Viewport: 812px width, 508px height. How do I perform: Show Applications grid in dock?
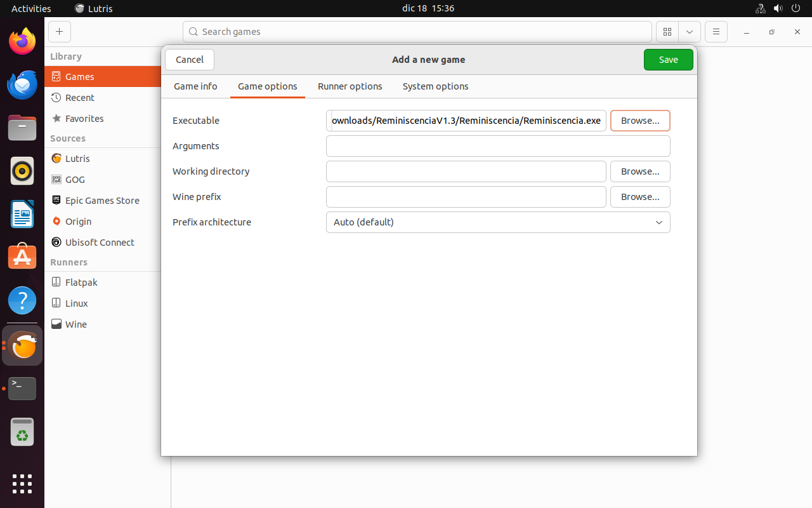coord(22,483)
